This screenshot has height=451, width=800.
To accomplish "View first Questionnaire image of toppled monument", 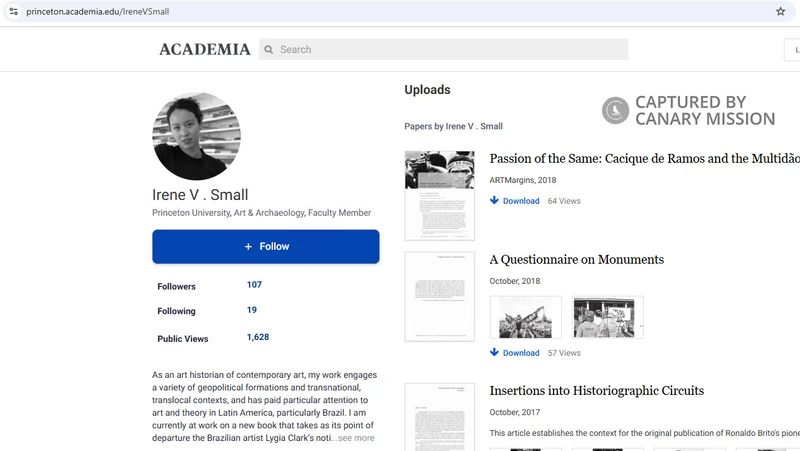I will click(526, 317).
